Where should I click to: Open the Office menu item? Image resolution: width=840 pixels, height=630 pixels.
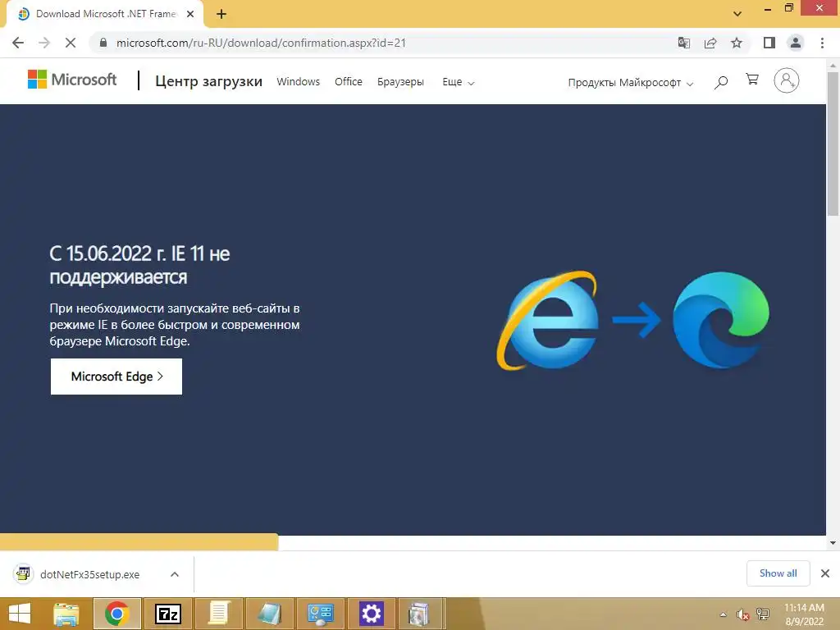348,81
